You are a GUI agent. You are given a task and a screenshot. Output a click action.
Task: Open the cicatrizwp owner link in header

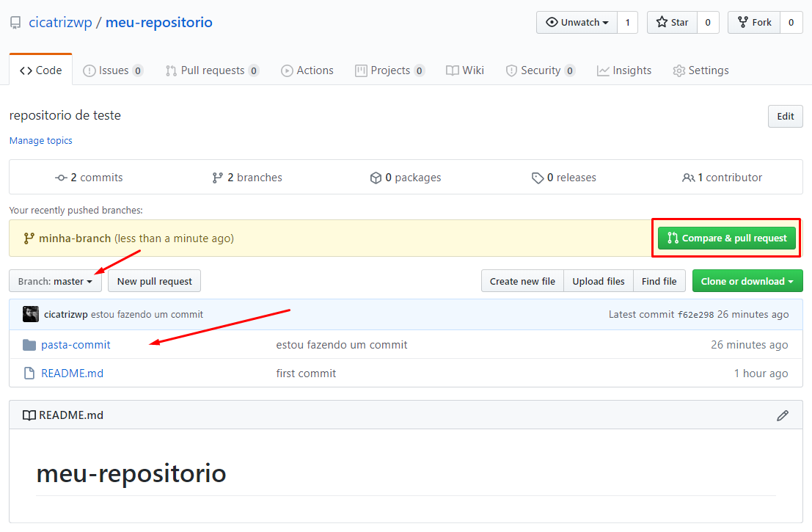(x=61, y=22)
